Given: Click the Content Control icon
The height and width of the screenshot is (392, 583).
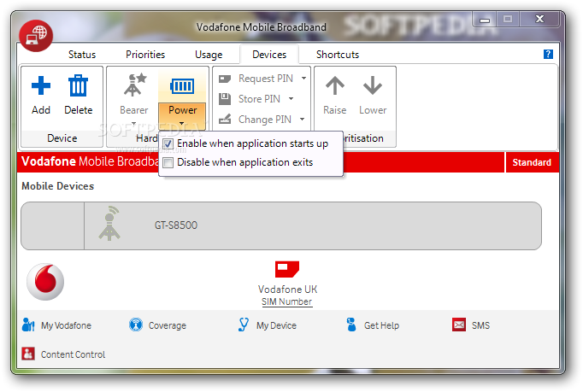Looking at the screenshot, I should (28, 354).
